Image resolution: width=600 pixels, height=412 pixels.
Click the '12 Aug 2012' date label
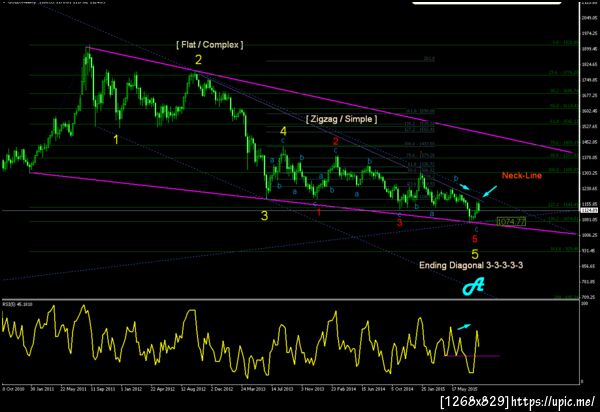tap(193, 389)
